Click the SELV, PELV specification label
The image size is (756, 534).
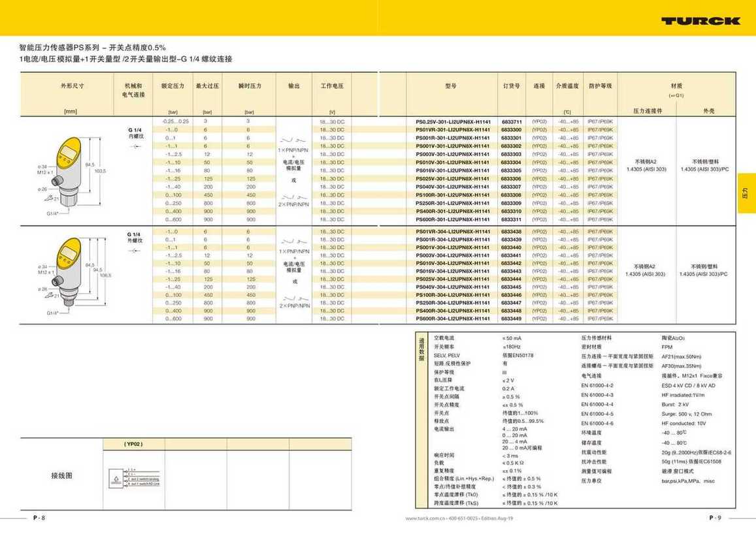(x=446, y=355)
